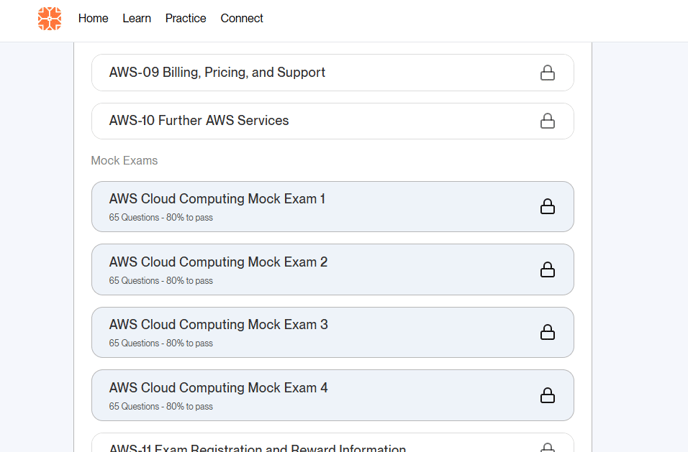688x452 pixels.
Task: Click the Mock Exam 3 lock icon
Action: click(x=547, y=332)
